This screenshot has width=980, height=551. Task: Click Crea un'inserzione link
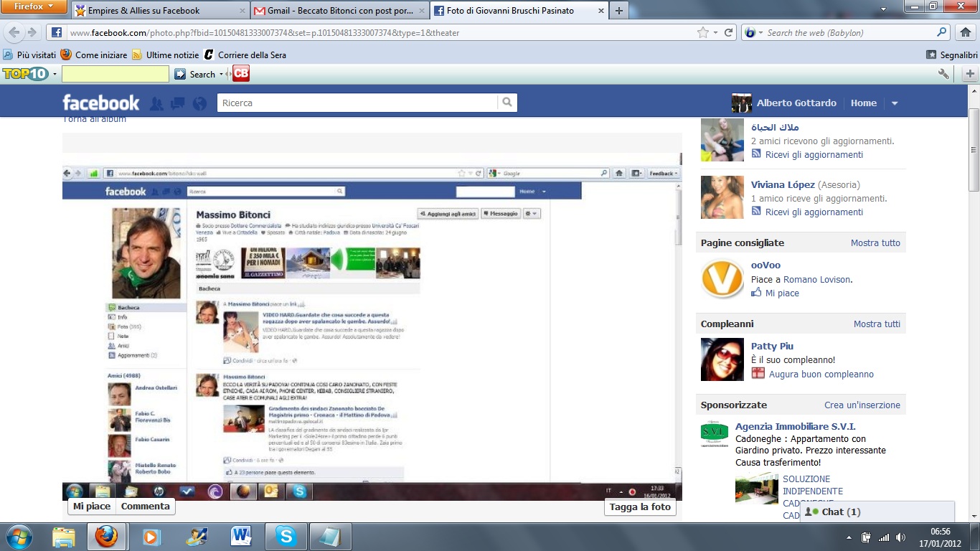point(862,405)
